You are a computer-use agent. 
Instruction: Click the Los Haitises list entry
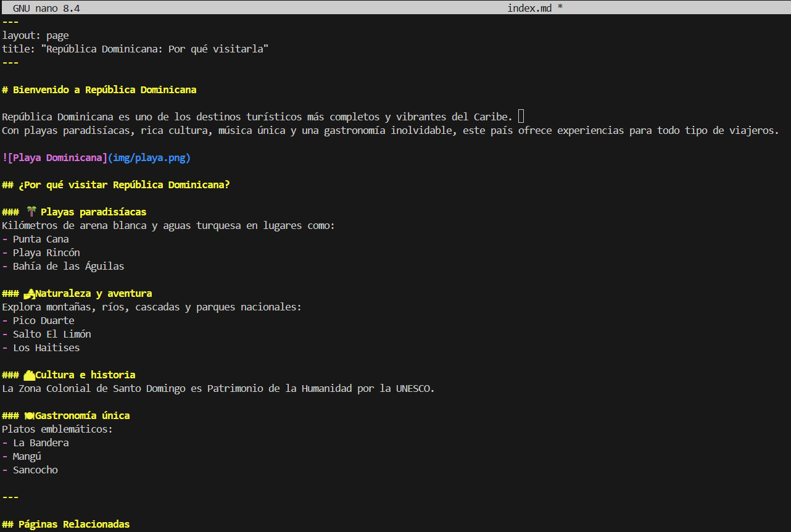46,348
